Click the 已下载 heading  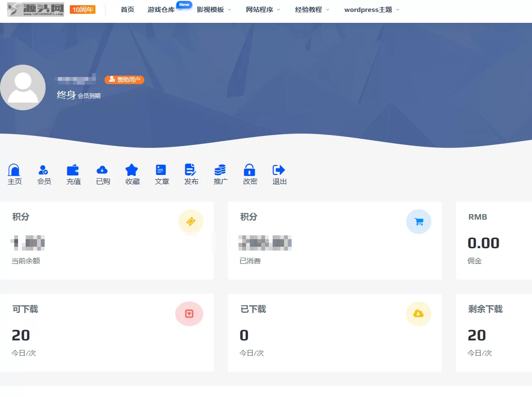(x=253, y=309)
